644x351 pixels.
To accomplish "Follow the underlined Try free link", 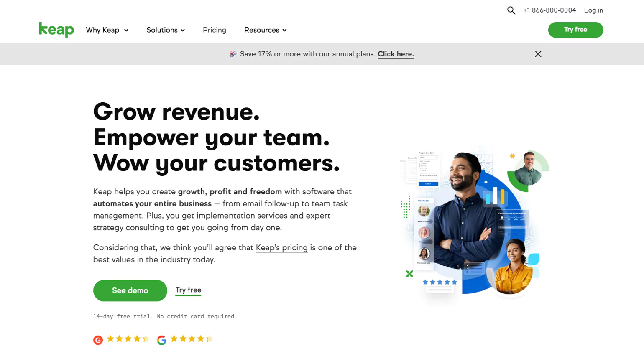I will click(x=188, y=290).
